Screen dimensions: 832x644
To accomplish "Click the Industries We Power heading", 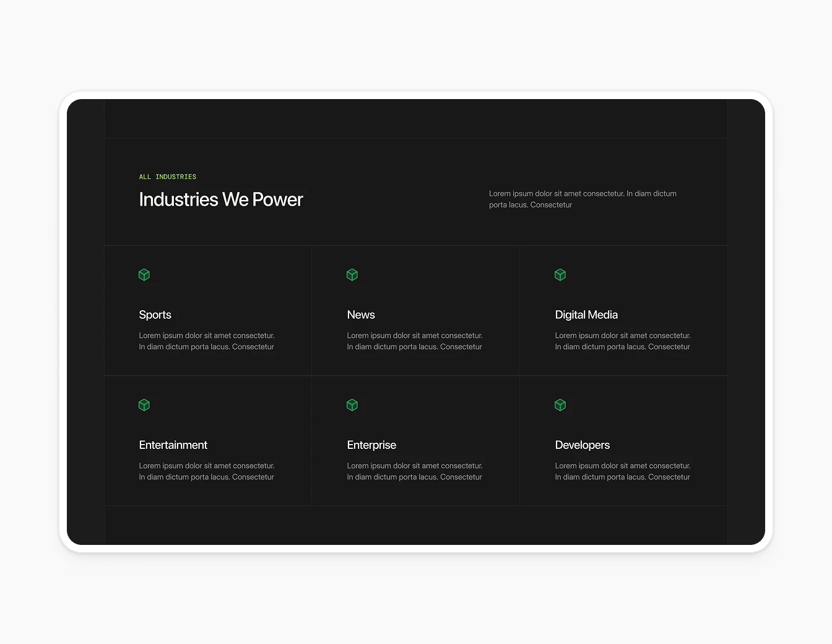I will point(221,199).
